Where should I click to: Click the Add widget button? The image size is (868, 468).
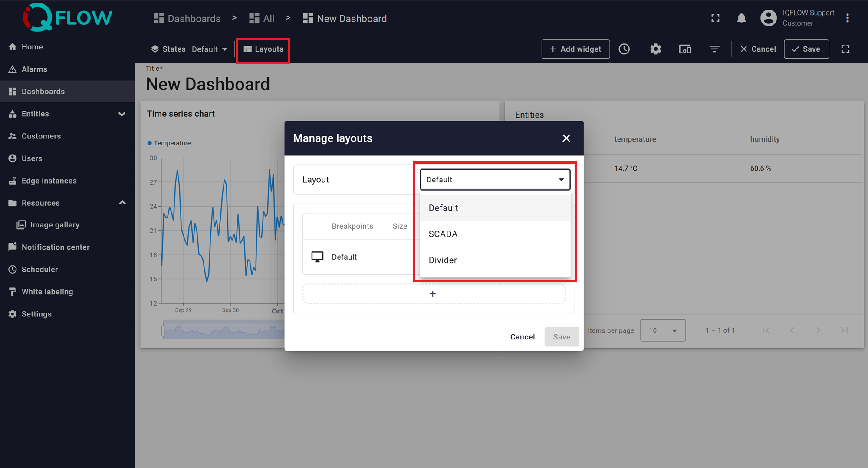[575, 49]
